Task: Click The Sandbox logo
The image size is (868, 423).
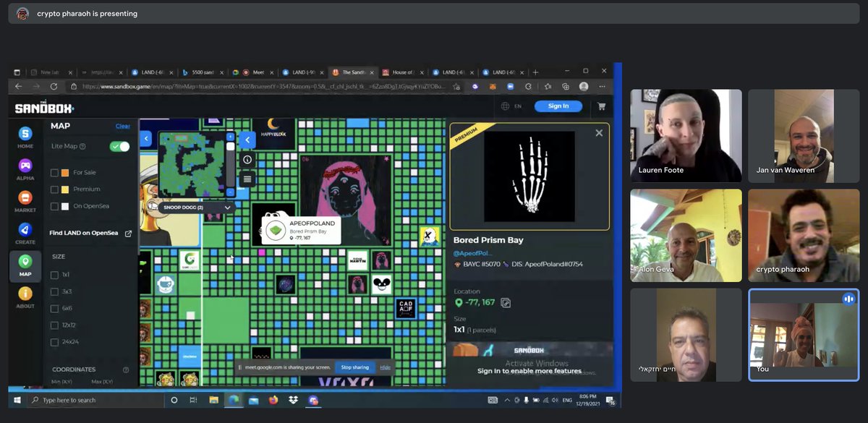Action: click(44, 107)
